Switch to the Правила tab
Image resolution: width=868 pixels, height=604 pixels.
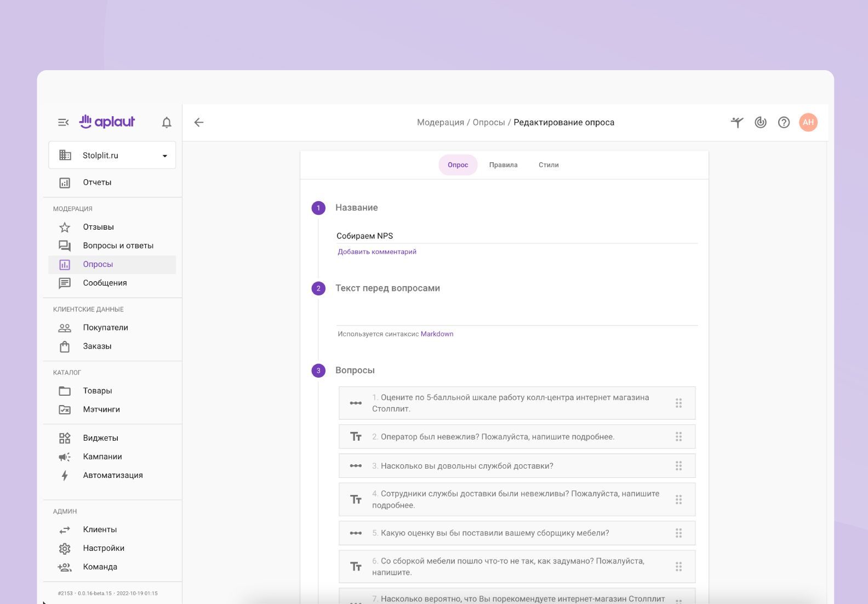click(503, 165)
